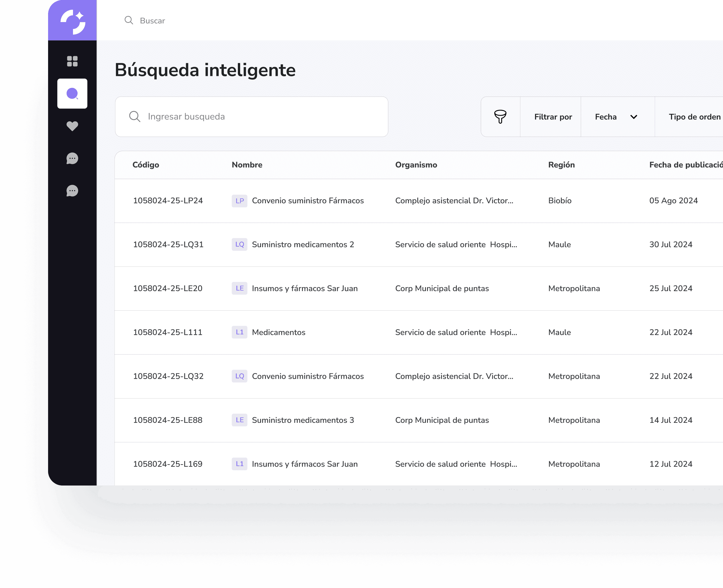Open Convenio suministro Fármacos in LP24 row
The height and width of the screenshot is (588, 723).
[x=308, y=201]
